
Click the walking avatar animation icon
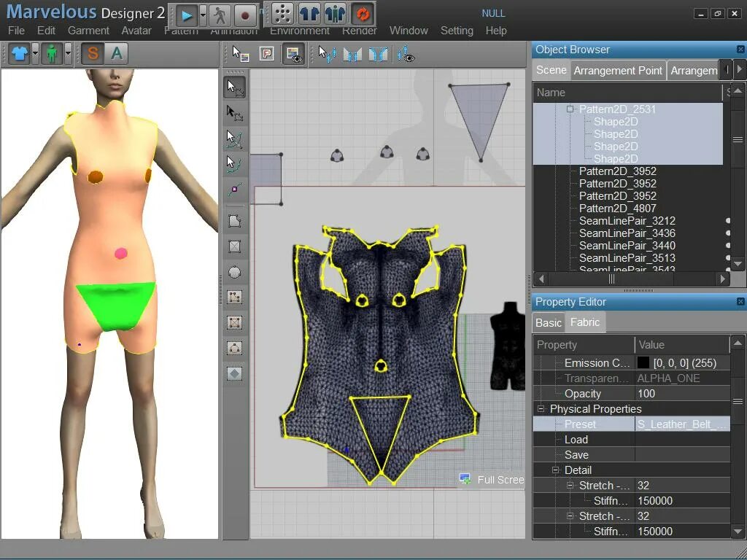pos(220,16)
